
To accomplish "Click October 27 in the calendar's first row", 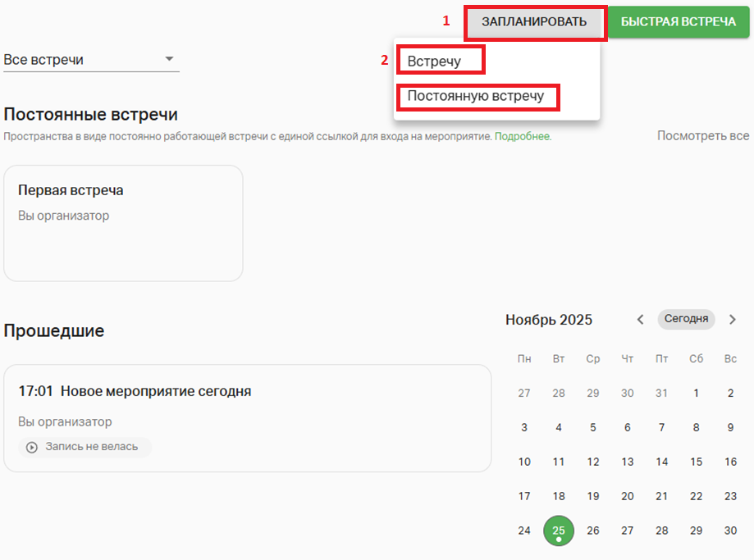I will coord(524,393).
